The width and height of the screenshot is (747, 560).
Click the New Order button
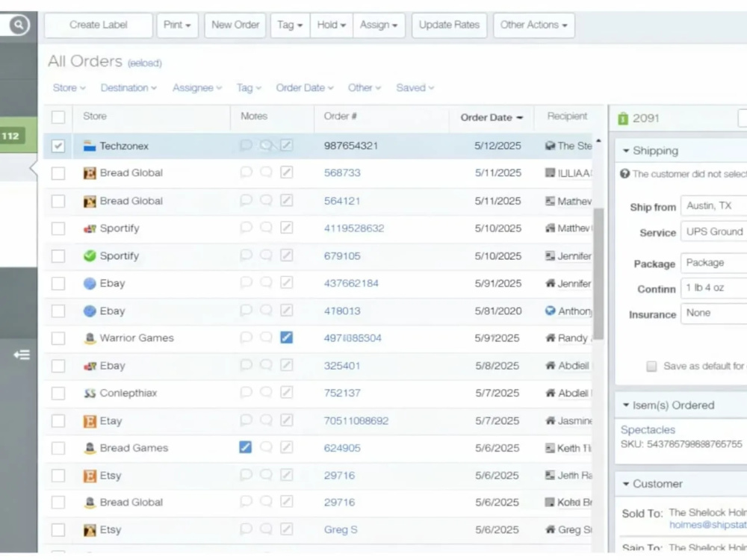[235, 25]
